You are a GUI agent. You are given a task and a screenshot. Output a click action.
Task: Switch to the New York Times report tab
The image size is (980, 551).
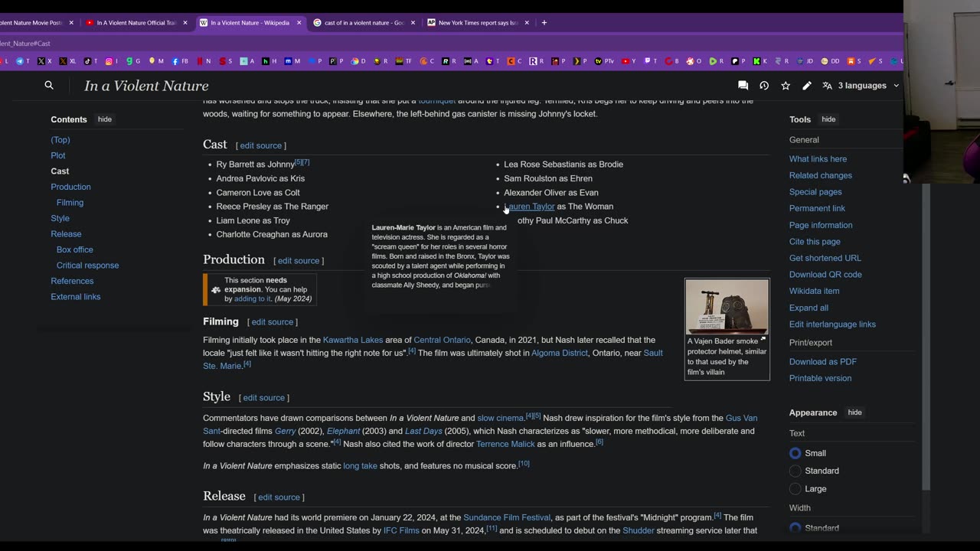(478, 23)
